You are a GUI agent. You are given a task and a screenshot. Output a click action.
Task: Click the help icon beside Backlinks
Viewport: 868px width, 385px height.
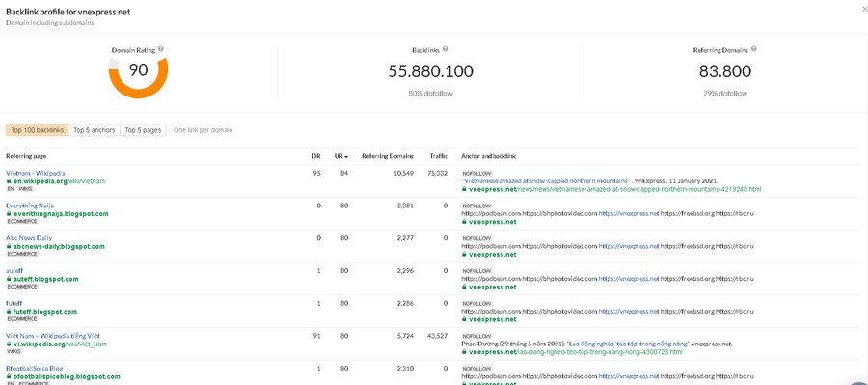coord(445,49)
